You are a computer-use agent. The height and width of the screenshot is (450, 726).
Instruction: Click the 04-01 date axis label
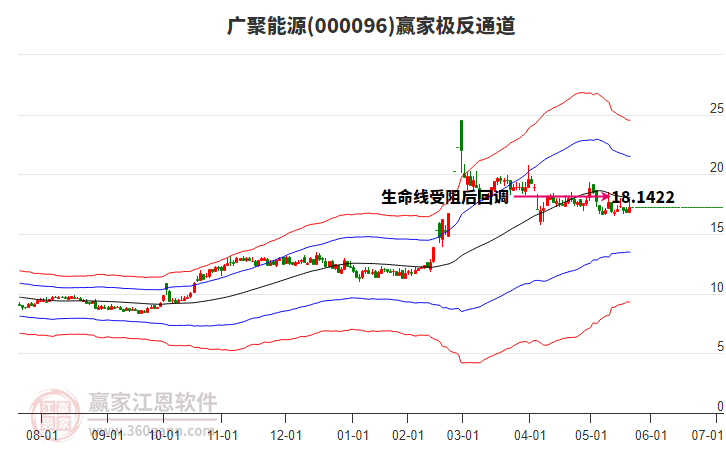(530, 436)
